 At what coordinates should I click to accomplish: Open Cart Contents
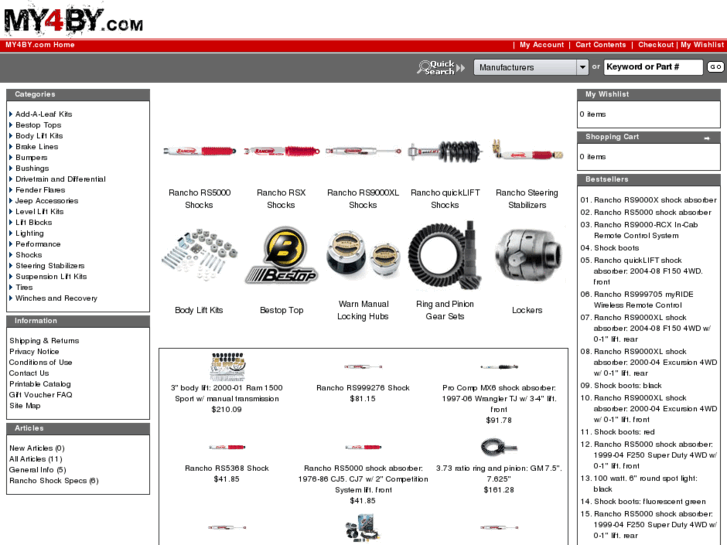coord(600,45)
